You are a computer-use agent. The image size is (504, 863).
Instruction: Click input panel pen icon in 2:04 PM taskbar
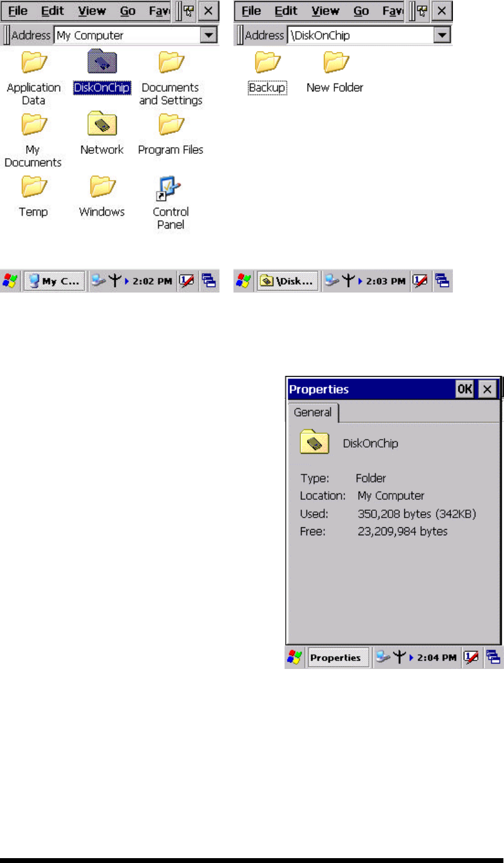click(x=471, y=657)
